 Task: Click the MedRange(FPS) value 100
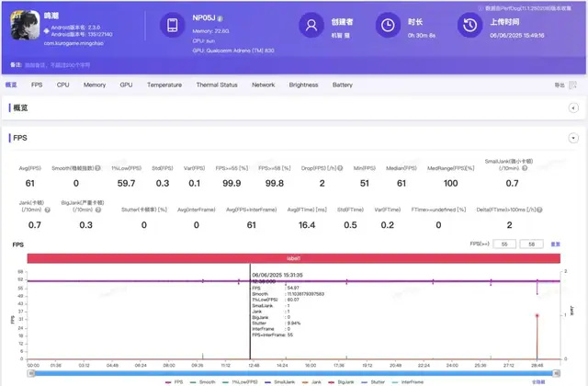[451, 184]
